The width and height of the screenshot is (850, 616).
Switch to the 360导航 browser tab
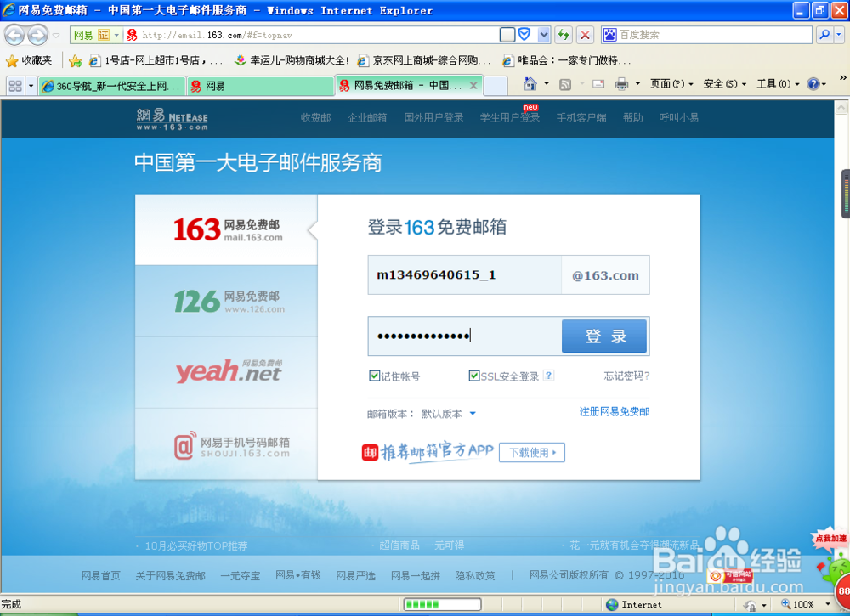[112, 86]
